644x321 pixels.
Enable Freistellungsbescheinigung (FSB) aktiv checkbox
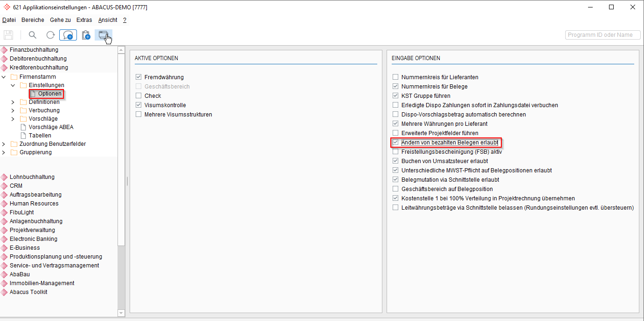tap(395, 152)
